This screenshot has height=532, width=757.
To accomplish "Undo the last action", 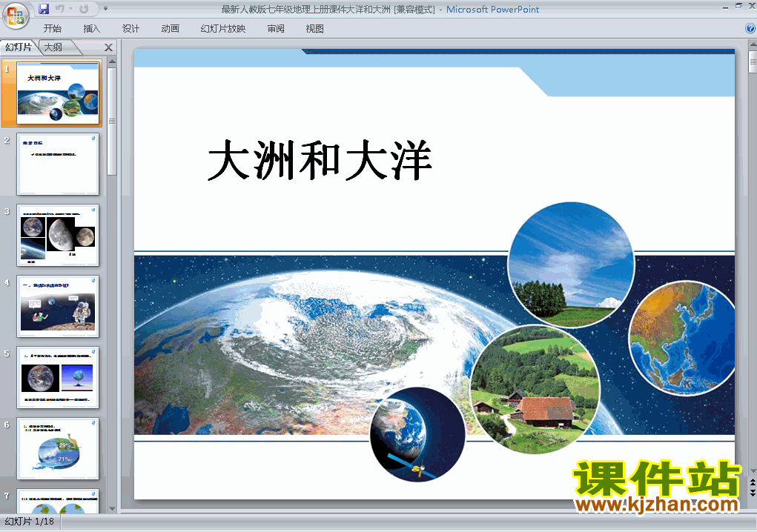I will [60, 9].
